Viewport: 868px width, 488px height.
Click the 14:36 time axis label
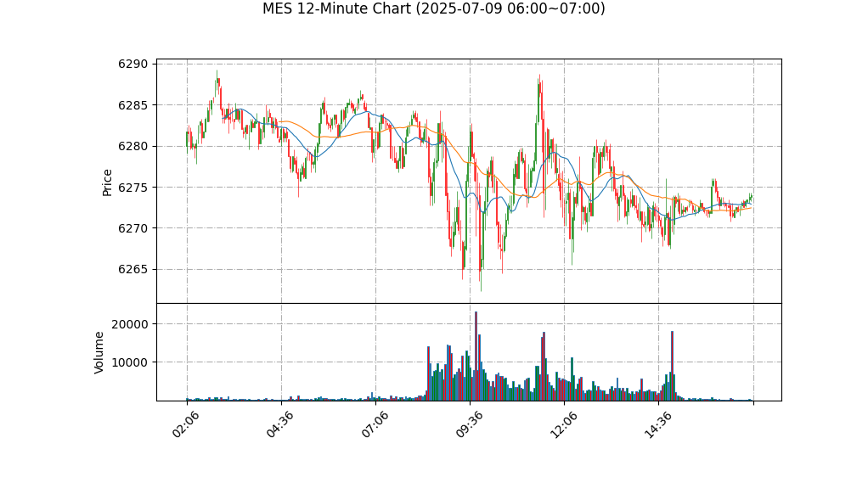(658, 425)
